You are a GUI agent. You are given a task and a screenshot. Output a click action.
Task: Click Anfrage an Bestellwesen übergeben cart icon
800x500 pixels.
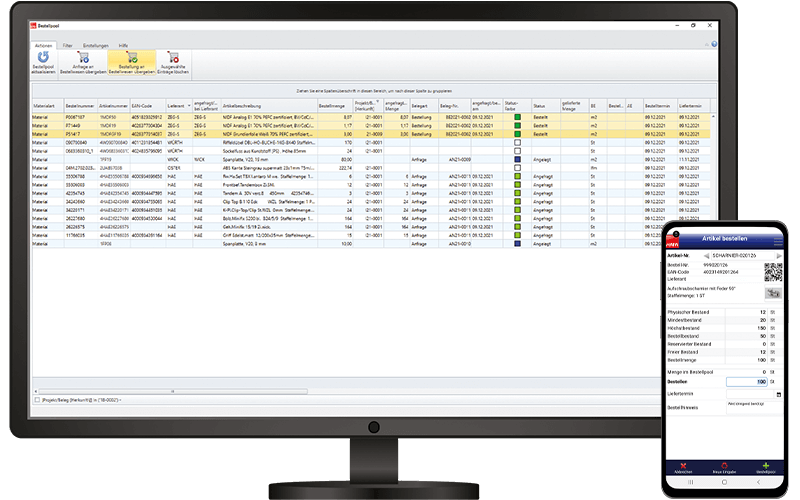click(83, 57)
